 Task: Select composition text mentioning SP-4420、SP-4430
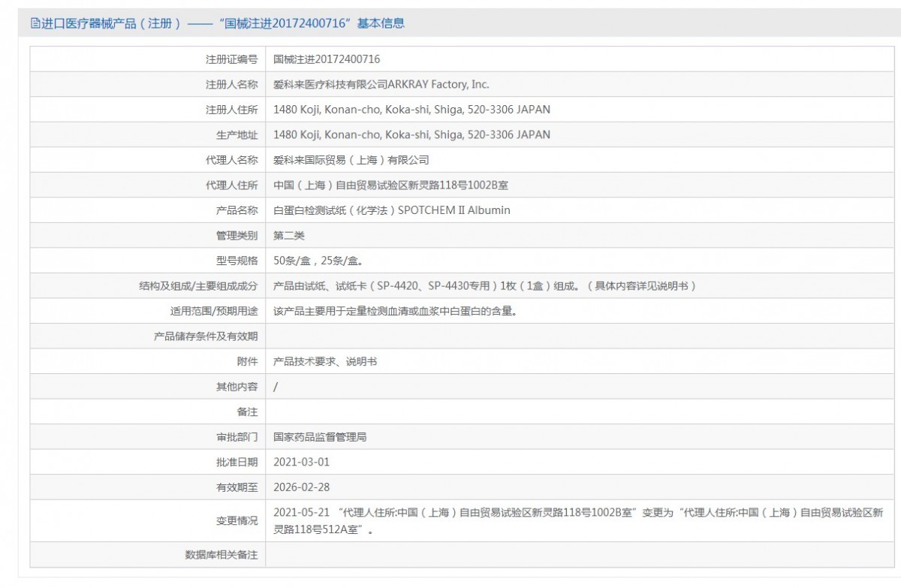[x=486, y=285]
